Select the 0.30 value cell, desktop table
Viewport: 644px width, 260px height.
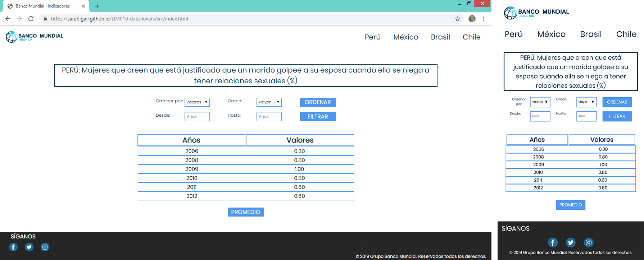tap(299, 151)
